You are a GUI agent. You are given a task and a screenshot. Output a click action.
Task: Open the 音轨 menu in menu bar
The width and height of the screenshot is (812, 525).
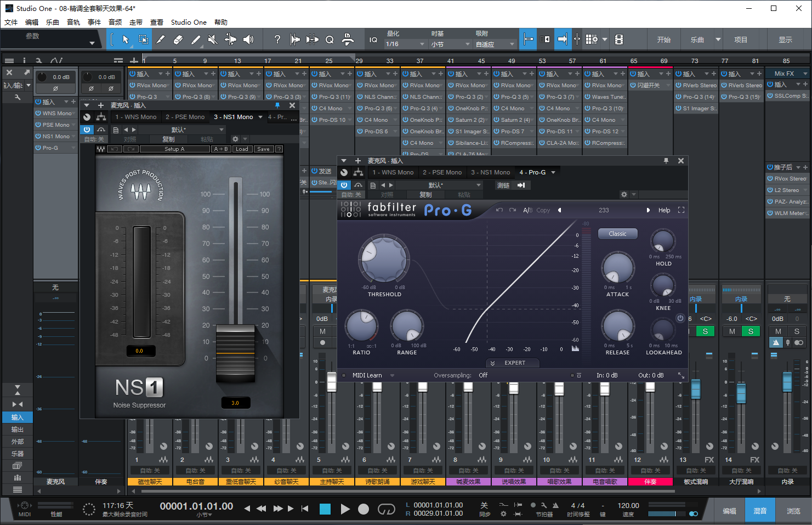click(73, 22)
